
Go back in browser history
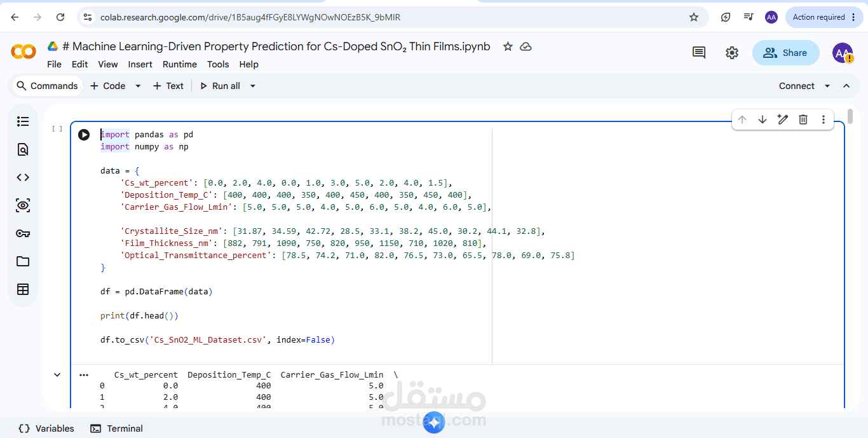click(x=15, y=17)
